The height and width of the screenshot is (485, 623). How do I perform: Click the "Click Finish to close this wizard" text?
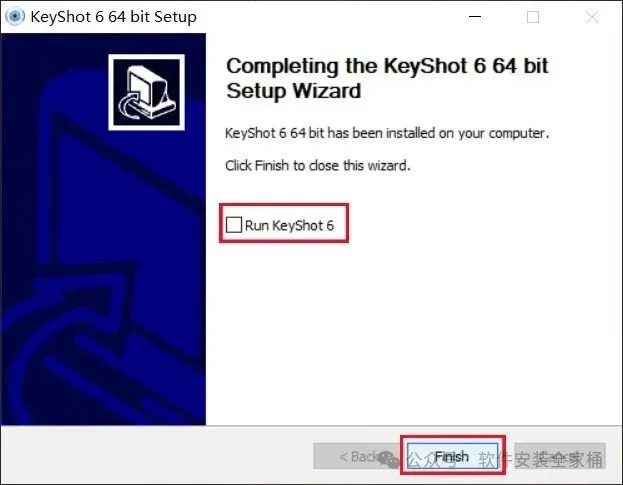click(x=317, y=165)
